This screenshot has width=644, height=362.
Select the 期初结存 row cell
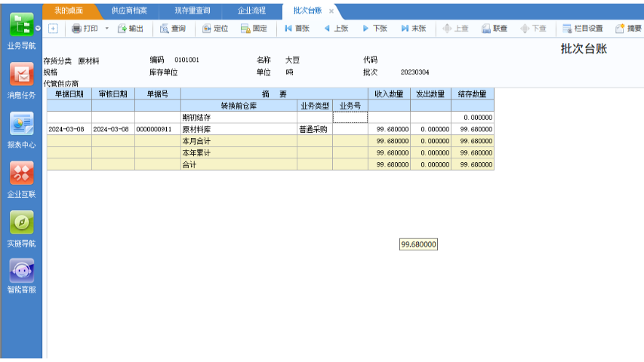[x=239, y=118]
